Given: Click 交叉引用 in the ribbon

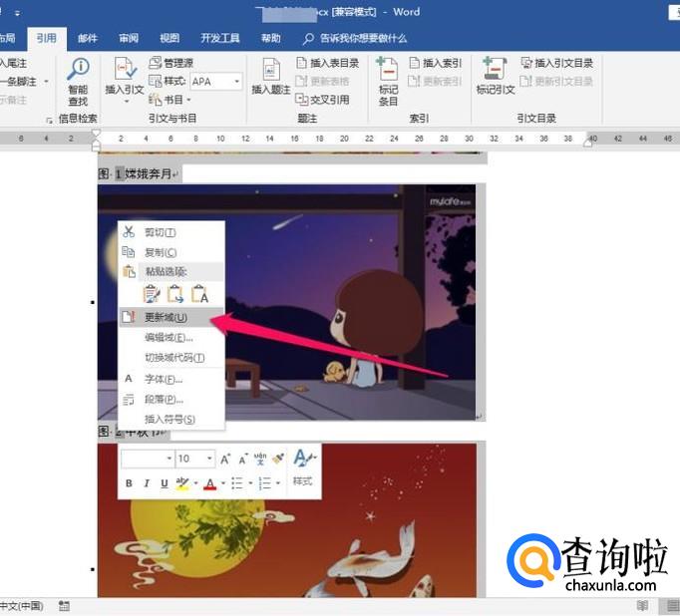Looking at the screenshot, I should (323, 100).
